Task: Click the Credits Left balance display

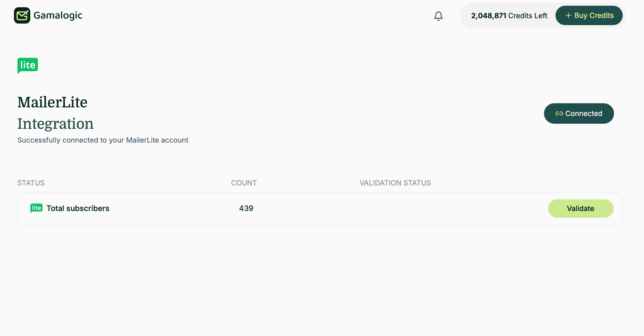Action: (509, 15)
